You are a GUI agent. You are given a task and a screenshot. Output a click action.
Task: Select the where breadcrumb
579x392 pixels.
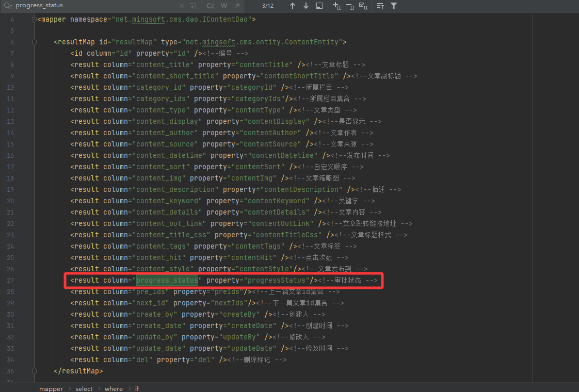pyautogui.click(x=114, y=388)
